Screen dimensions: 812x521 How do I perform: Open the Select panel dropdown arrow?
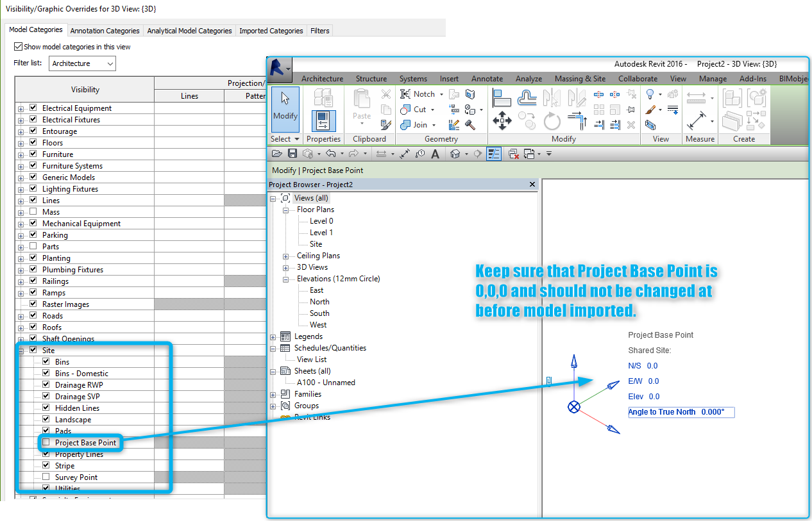(x=298, y=139)
